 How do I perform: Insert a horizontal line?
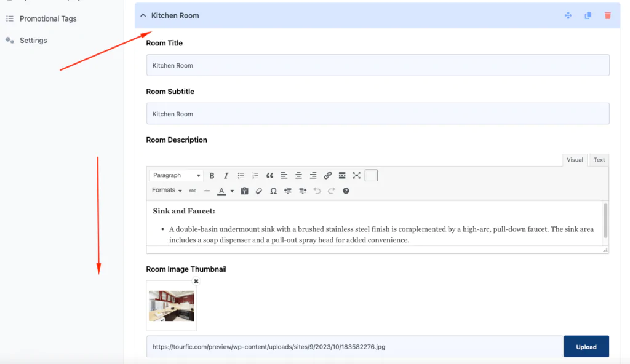[207, 191]
